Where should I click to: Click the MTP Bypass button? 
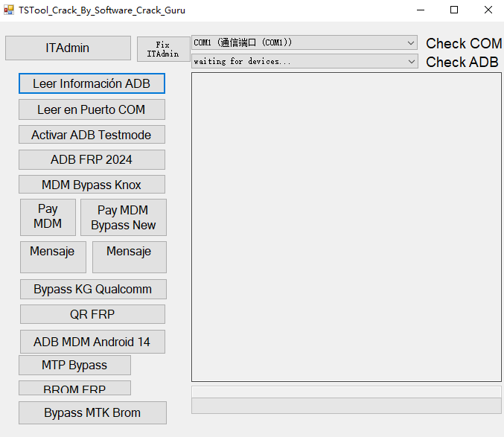(x=74, y=365)
